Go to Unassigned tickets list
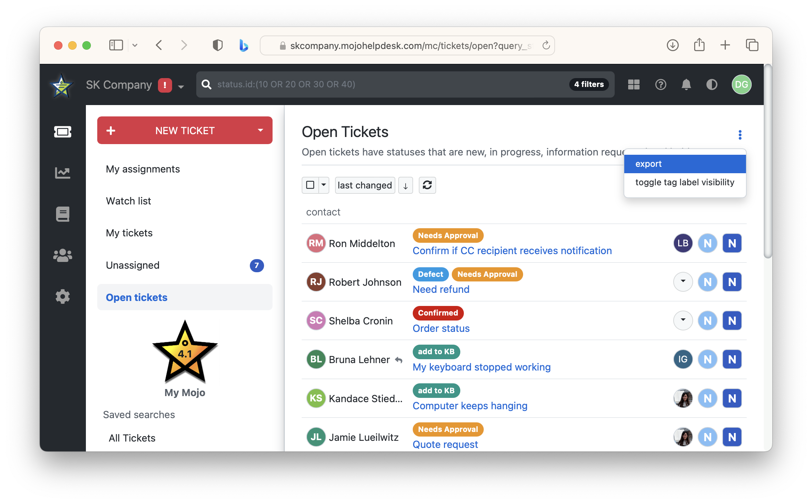Viewport: 812px width, 504px height. pyautogui.click(x=133, y=265)
